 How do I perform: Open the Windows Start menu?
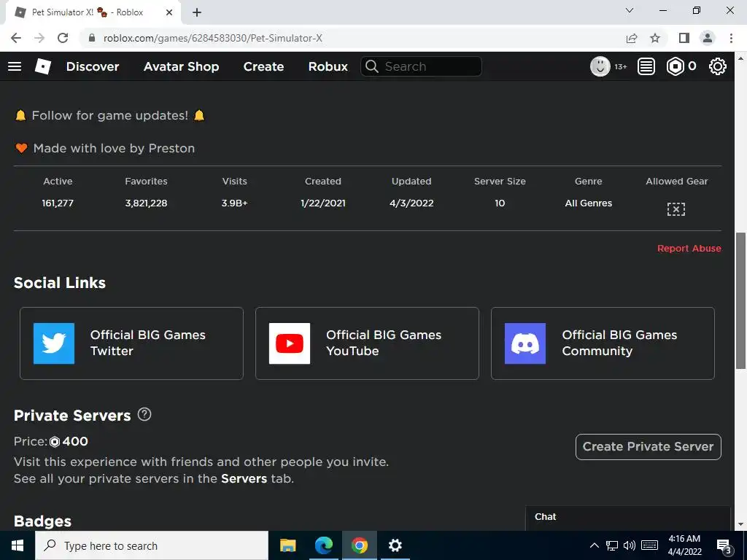pos(18,545)
